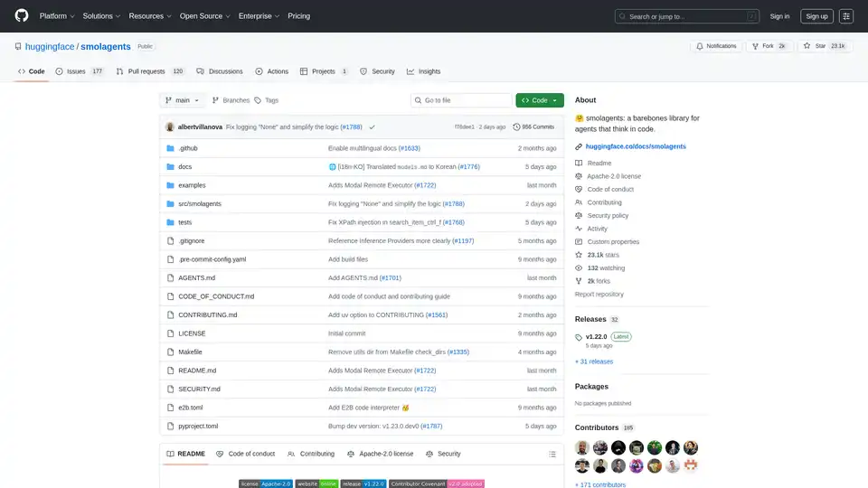Expand the main branch dropdown
The height and width of the screenshot is (488, 868).
pyautogui.click(x=183, y=100)
